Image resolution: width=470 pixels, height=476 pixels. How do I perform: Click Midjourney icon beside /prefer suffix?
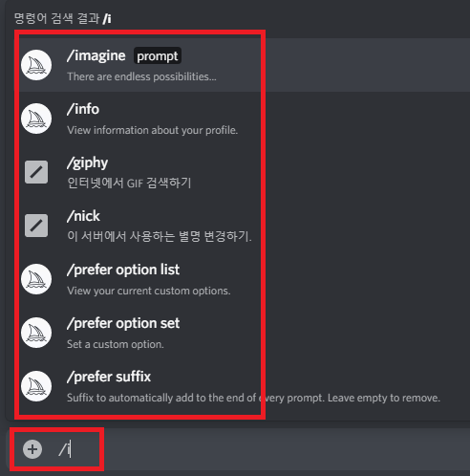[36, 386]
